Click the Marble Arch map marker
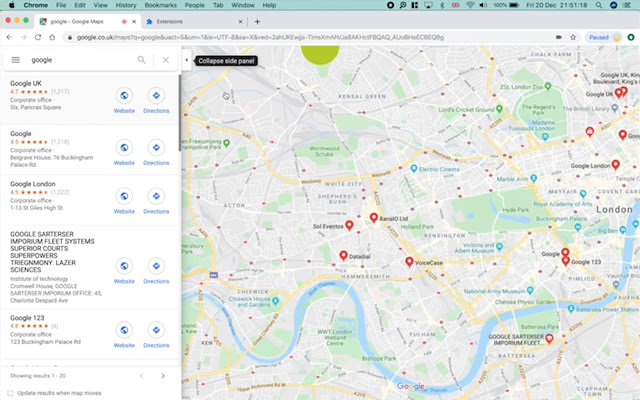640x400 pixels. click(533, 178)
